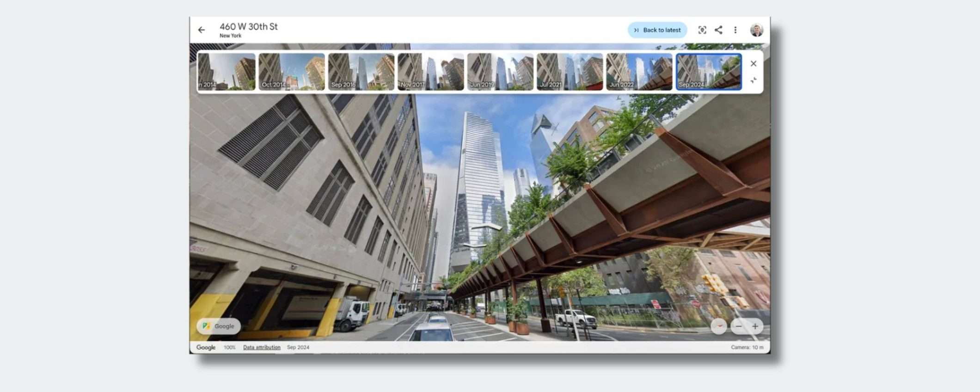Click the compass icon

click(x=718, y=326)
